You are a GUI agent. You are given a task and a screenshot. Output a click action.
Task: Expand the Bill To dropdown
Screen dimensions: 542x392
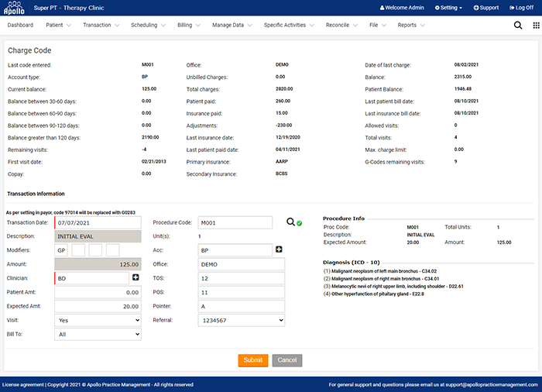pyautogui.click(x=98, y=334)
